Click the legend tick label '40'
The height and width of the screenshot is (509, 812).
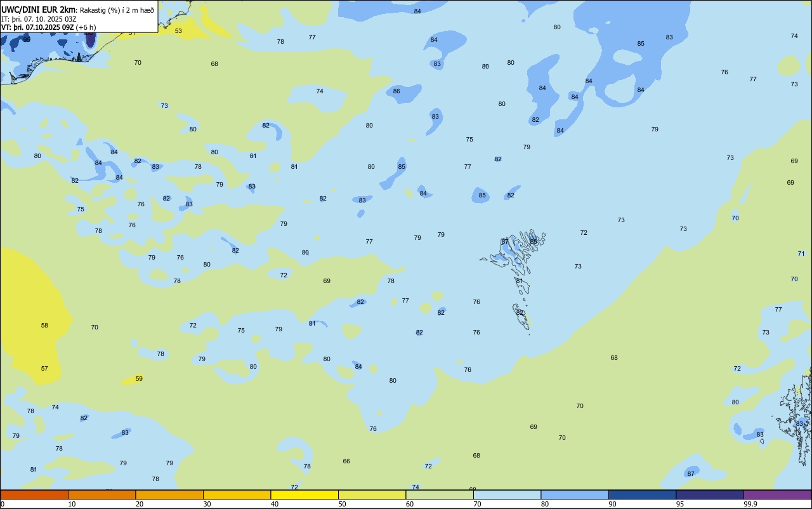point(275,504)
